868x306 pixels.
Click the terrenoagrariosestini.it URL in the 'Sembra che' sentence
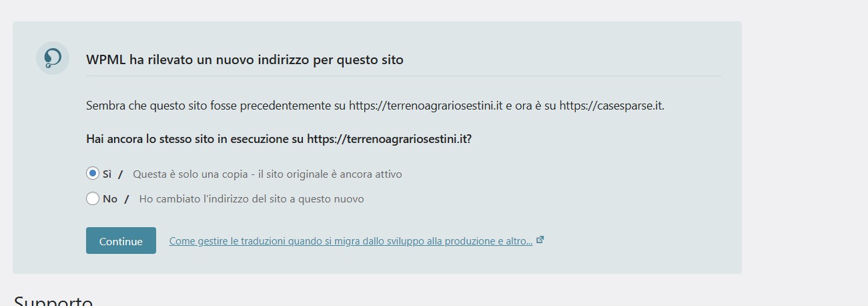tap(426, 106)
